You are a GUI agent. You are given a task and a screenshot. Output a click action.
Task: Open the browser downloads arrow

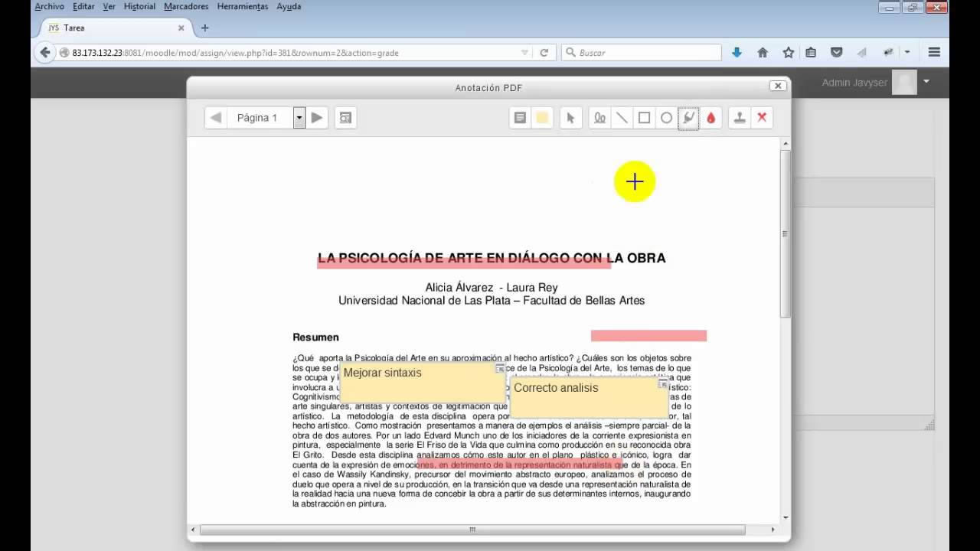tap(737, 53)
